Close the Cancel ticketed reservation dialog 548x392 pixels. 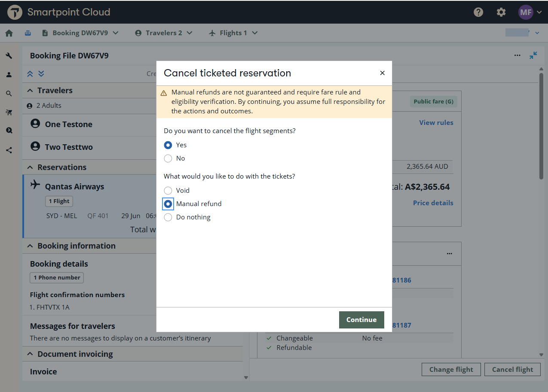pyautogui.click(x=382, y=73)
